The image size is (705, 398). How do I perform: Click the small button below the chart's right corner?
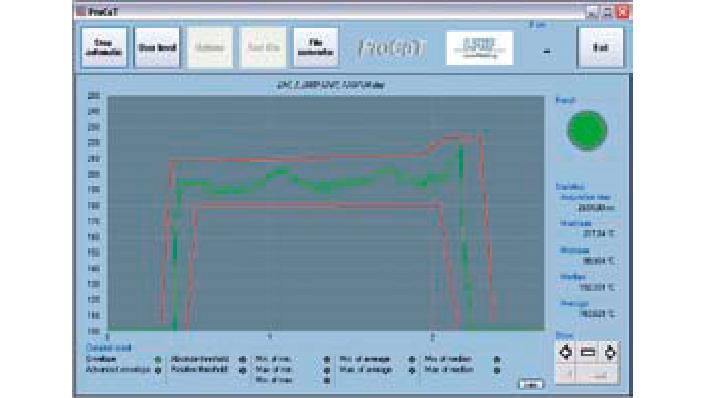[531, 385]
